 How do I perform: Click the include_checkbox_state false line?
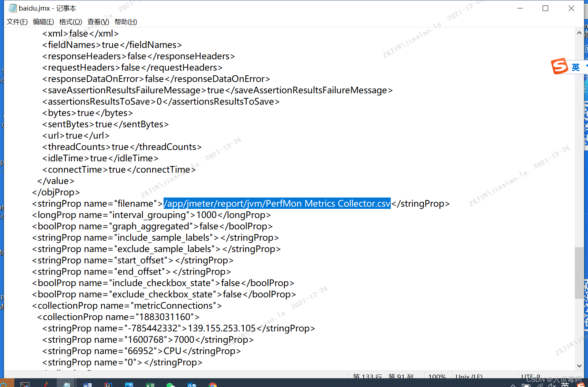click(163, 283)
